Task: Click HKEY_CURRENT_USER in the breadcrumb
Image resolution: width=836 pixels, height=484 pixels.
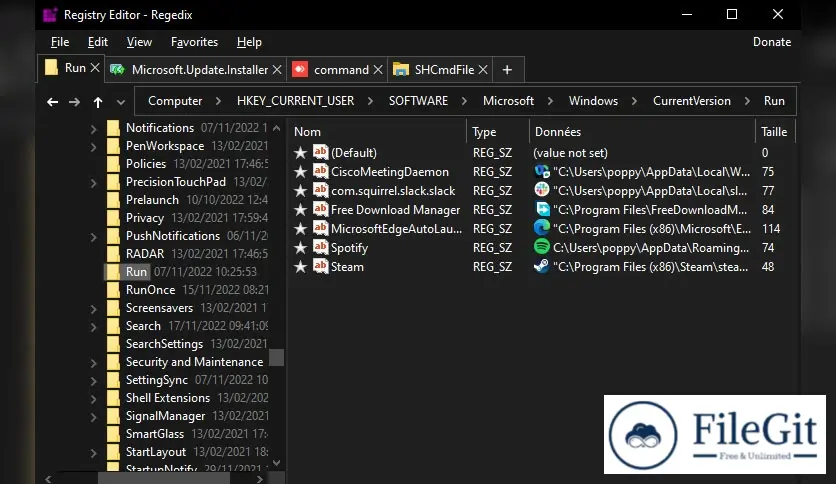Action: click(295, 101)
